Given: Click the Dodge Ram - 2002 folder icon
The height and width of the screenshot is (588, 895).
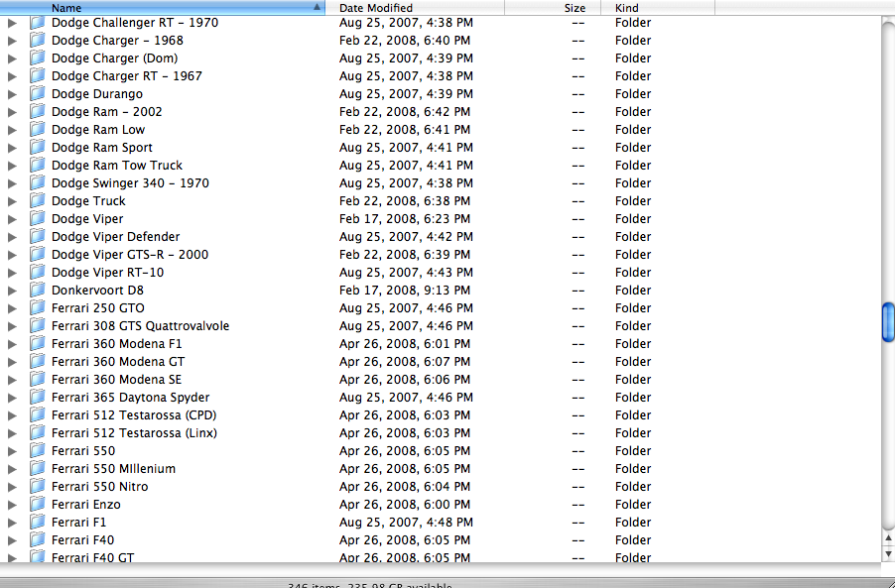Looking at the screenshot, I should [x=38, y=112].
